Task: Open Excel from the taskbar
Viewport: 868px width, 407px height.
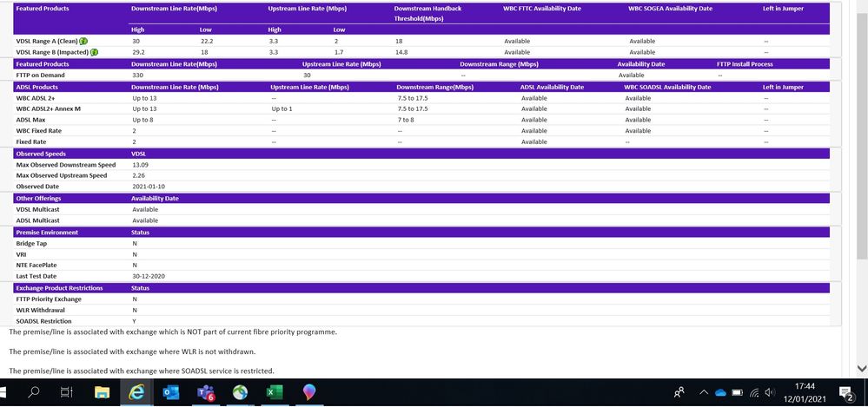Action: click(274, 392)
